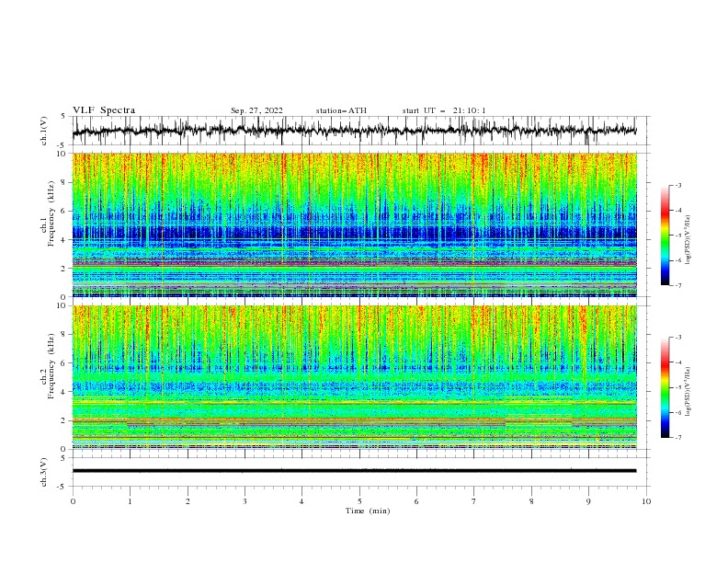Click the upper colorbar 'log(PSD)(V²/Hz)' label
Viewport: 728px width, 563px height.
click(x=688, y=240)
